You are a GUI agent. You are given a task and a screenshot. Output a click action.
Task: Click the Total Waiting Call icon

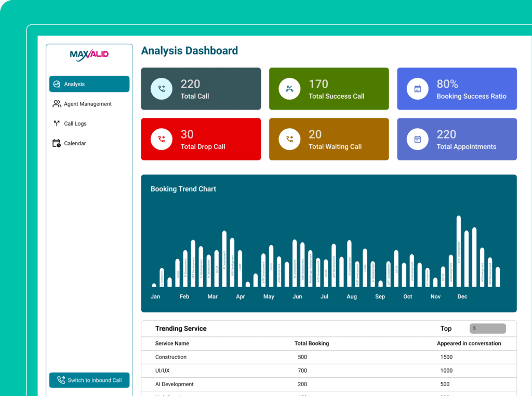pos(289,139)
